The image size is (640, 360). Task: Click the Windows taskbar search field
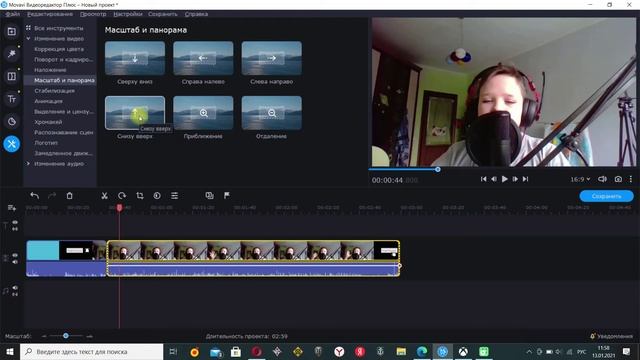(91, 351)
